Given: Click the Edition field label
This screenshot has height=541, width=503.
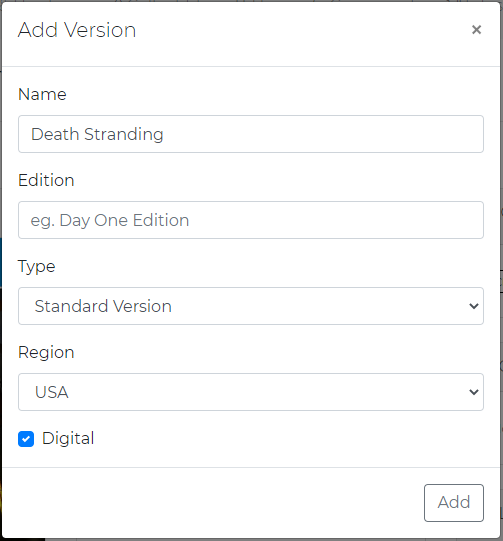Looking at the screenshot, I should point(46,180).
